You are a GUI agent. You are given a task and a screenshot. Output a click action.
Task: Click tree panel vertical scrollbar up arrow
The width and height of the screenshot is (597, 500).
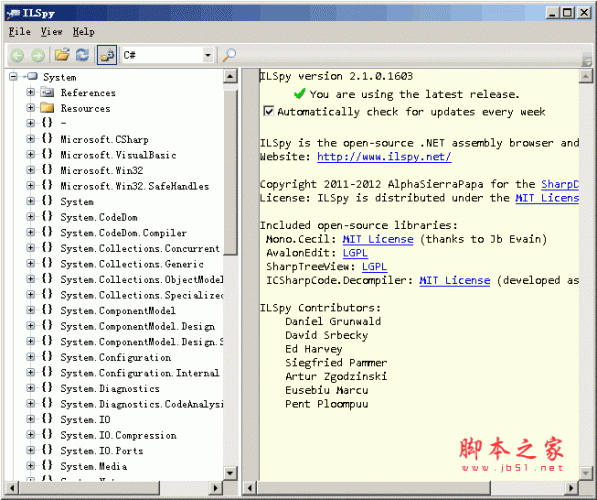point(230,77)
